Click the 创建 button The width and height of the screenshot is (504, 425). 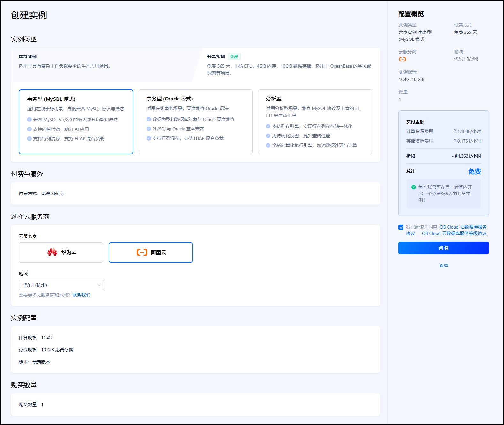[444, 248]
